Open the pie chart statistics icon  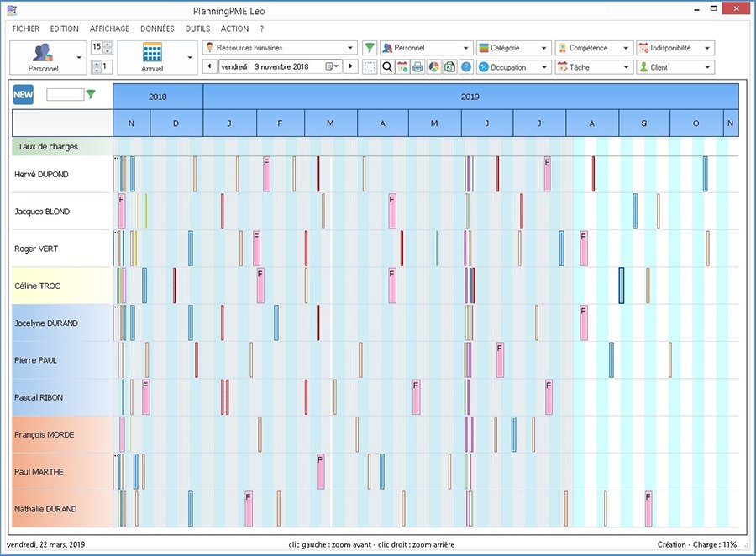coord(433,67)
